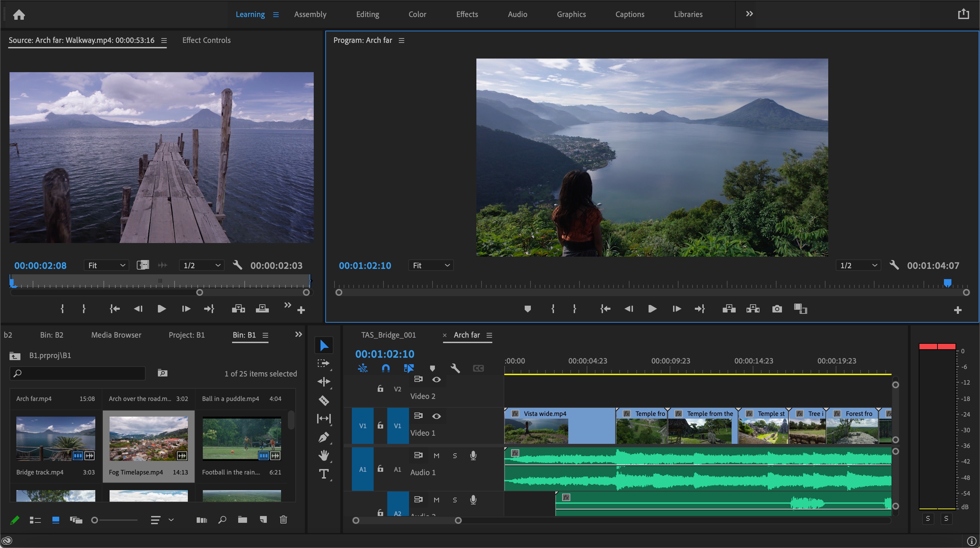Open Program monitor settings wrench
This screenshot has width=980, height=548.
(894, 265)
